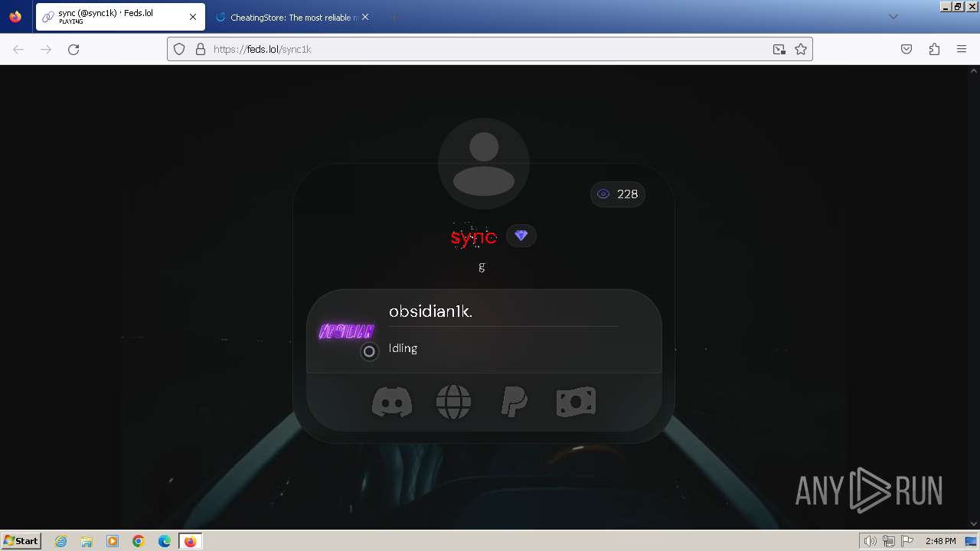Click the network tray icon
The width and height of the screenshot is (980, 551).
coord(888,541)
